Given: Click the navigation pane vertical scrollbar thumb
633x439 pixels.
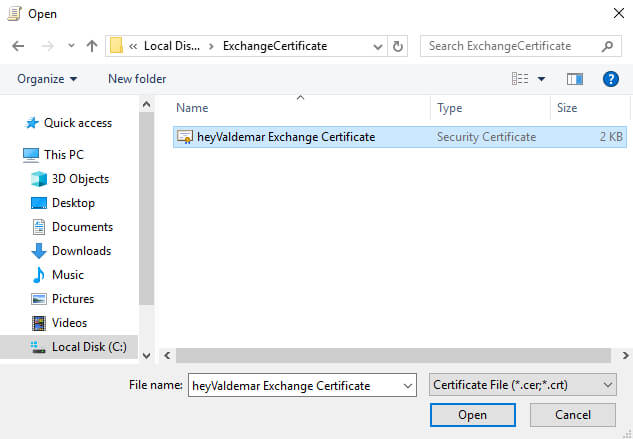Looking at the screenshot, I should click(x=147, y=209).
